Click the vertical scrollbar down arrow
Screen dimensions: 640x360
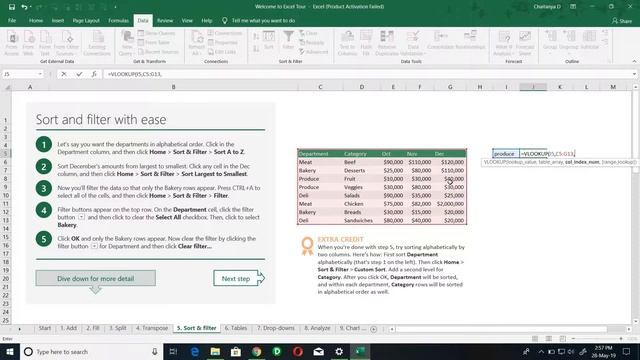636,322
